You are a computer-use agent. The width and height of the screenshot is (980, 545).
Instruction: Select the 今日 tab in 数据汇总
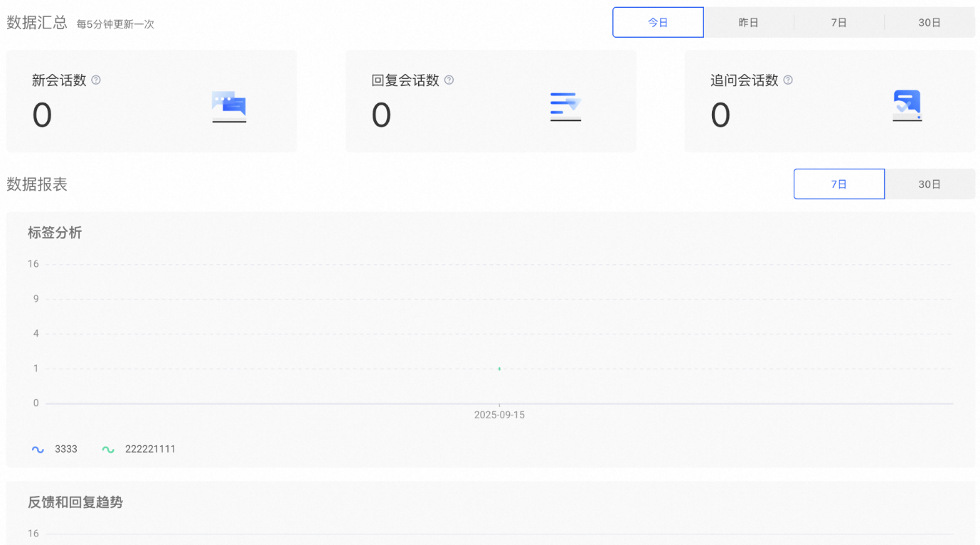pyautogui.click(x=658, y=22)
